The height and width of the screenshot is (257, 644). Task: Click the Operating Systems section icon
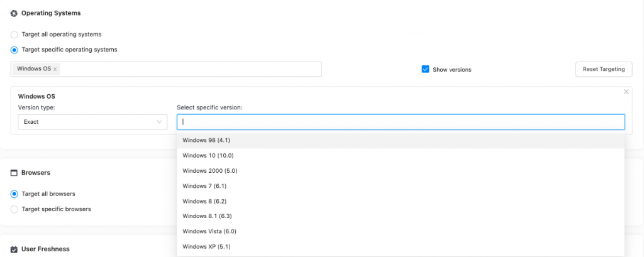tap(14, 13)
